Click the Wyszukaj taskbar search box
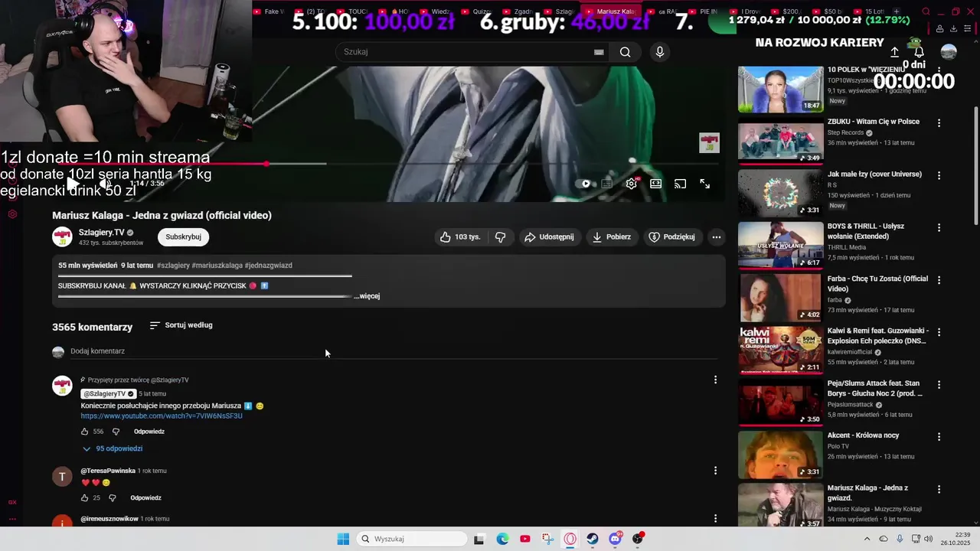980x551 pixels. [412, 539]
